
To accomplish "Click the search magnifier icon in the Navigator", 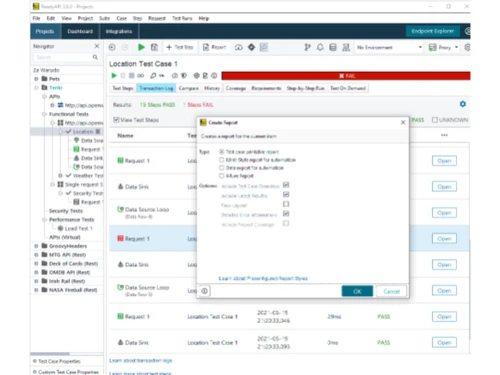I will (95, 57).
